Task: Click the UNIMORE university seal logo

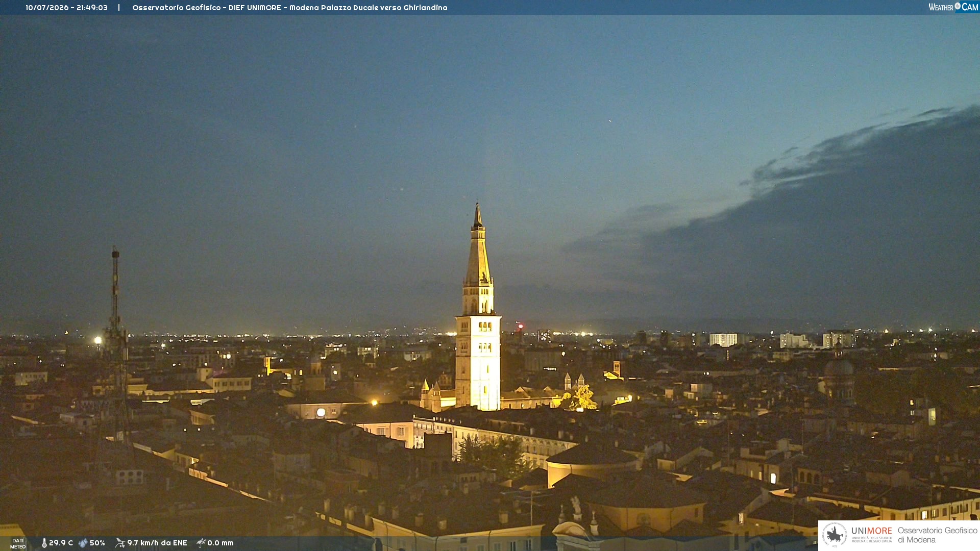Action: (x=835, y=535)
